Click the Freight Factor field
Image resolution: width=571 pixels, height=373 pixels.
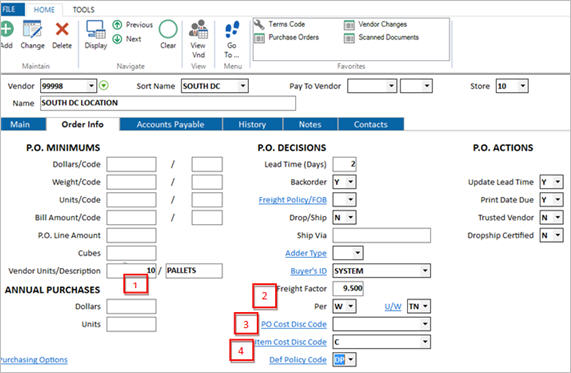click(348, 288)
